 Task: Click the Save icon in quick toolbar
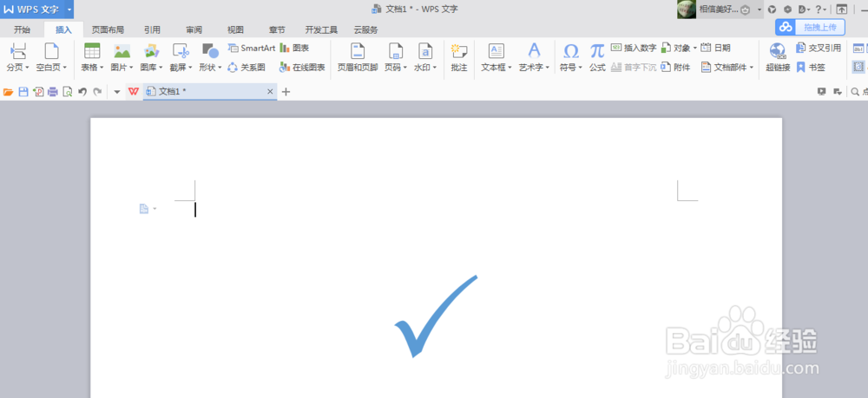[23, 92]
